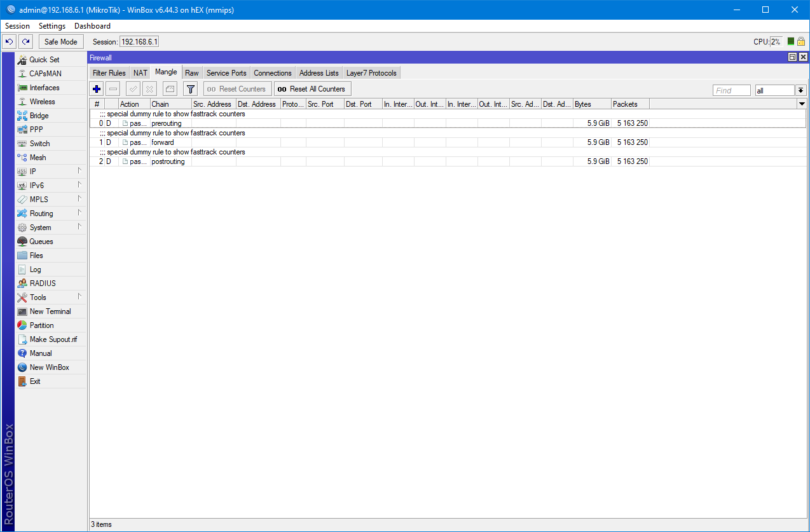Open Quick Set in sidebar

(51, 60)
